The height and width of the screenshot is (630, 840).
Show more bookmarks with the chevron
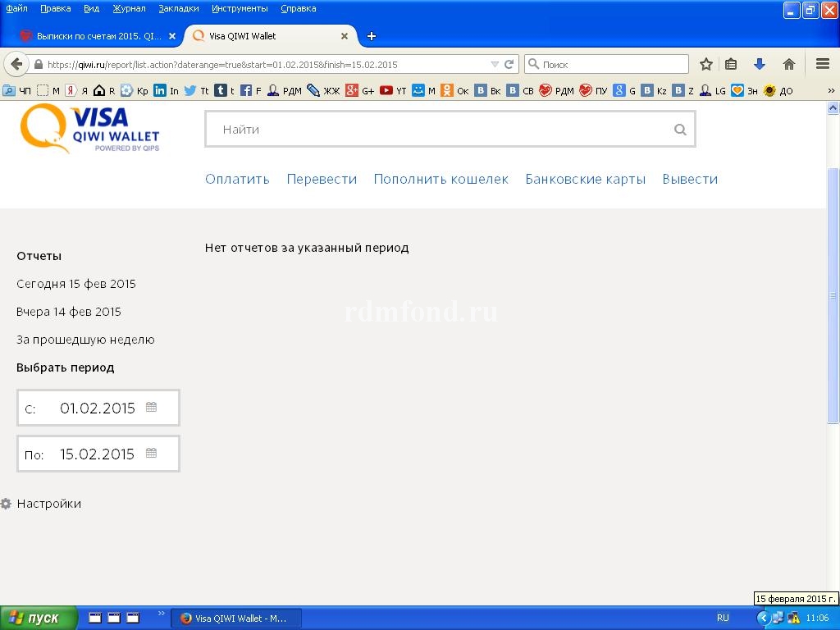click(x=832, y=90)
